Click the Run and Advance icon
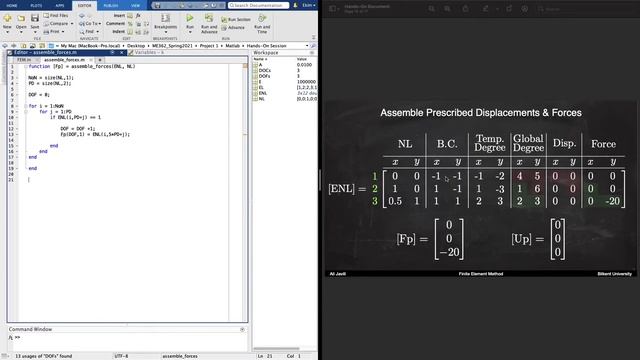This screenshot has width=640, height=360. pyautogui.click(x=209, y=18)
